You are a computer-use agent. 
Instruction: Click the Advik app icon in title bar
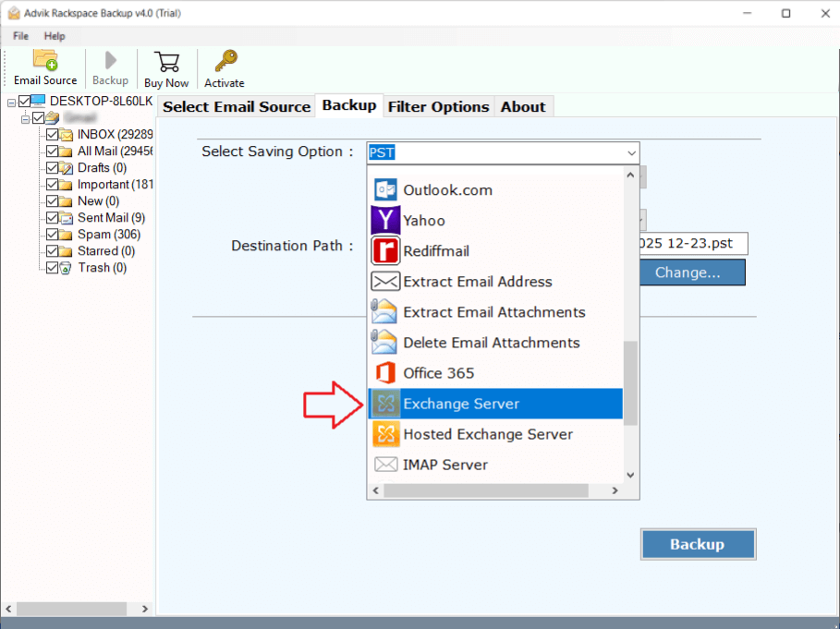[13, 13]
